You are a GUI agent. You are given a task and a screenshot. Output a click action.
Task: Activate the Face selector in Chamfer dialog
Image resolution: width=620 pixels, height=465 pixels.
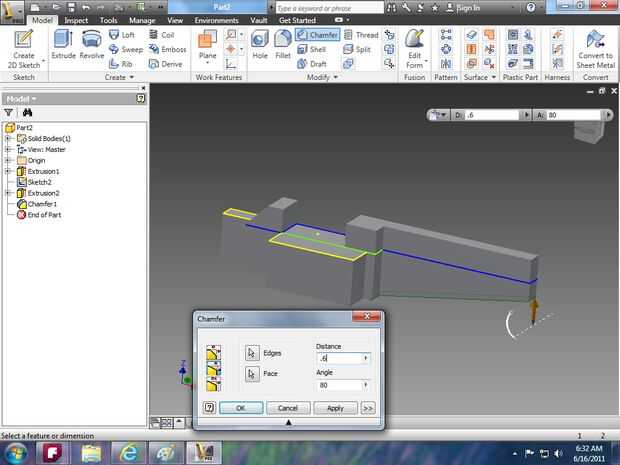coord(252,373)
